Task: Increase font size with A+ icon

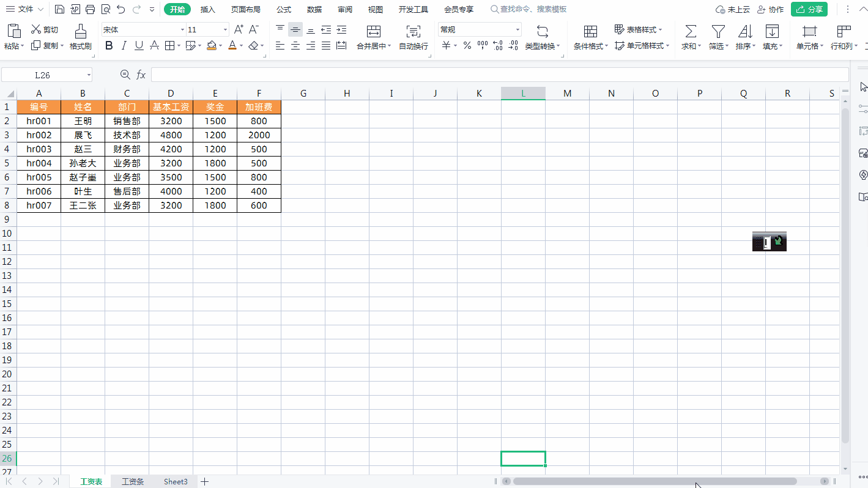Action: coord(239,29)
